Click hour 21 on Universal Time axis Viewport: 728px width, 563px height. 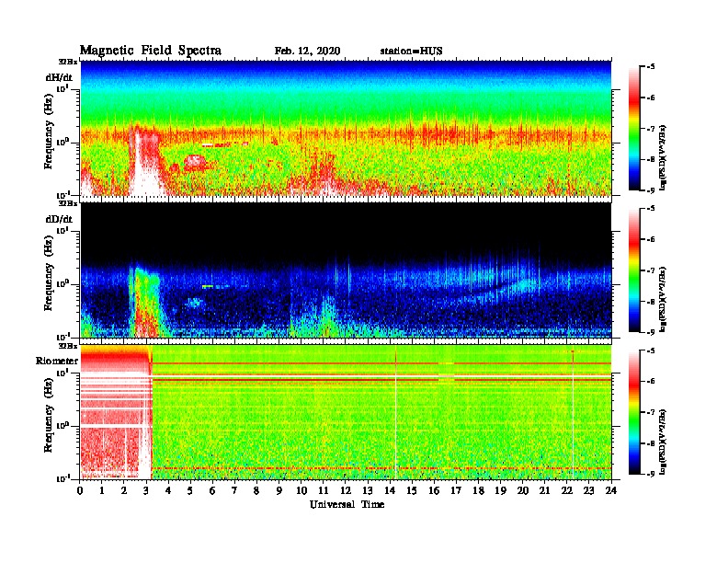coord(544,491)
